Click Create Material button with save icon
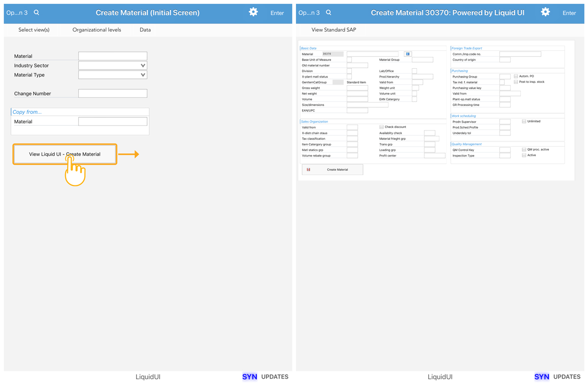 332,170
